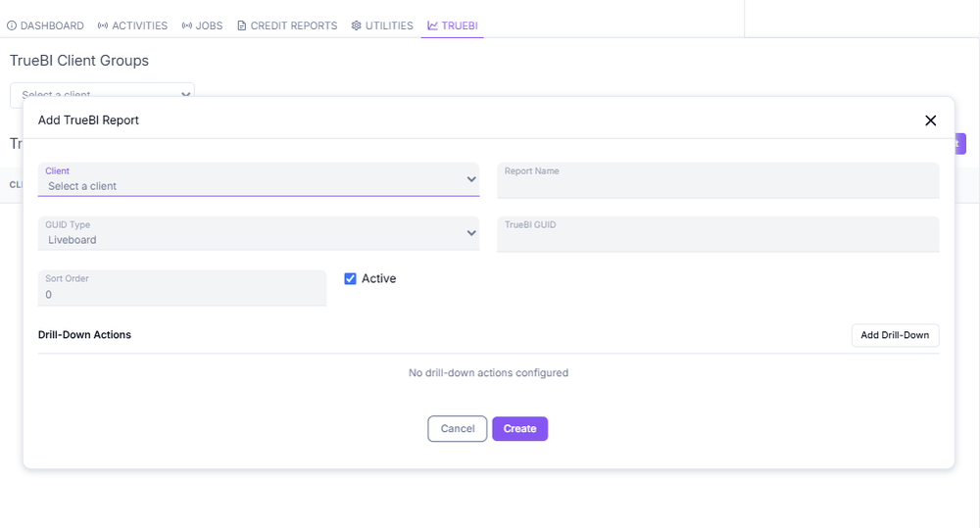This screenshot has height=528, width=980.
Task: Select the Add TrueBI Report title
Action: click(89, 120)
